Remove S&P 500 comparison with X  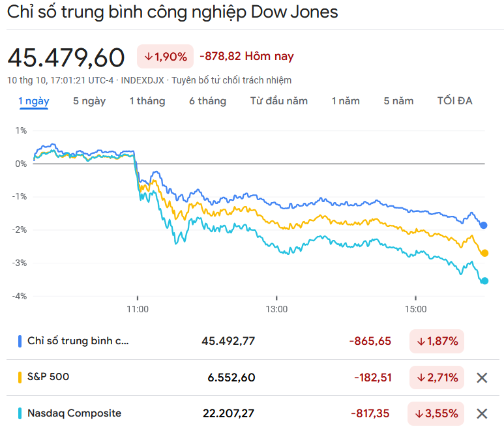coord(482,377)
